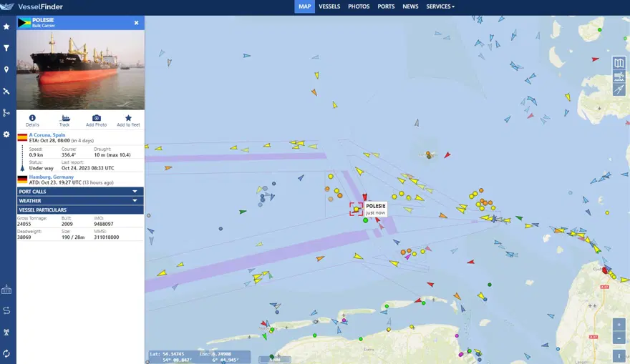Viewport: 630px width, 364px height.
Task: Open the A Coruna, Spain destination link
Action: pyautogui.click(x=47, y=135)
